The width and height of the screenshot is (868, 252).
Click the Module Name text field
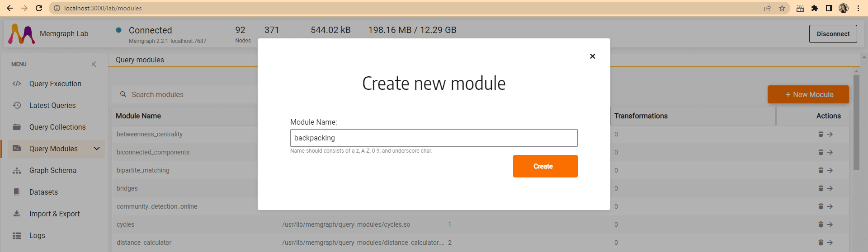coord(434,138)
